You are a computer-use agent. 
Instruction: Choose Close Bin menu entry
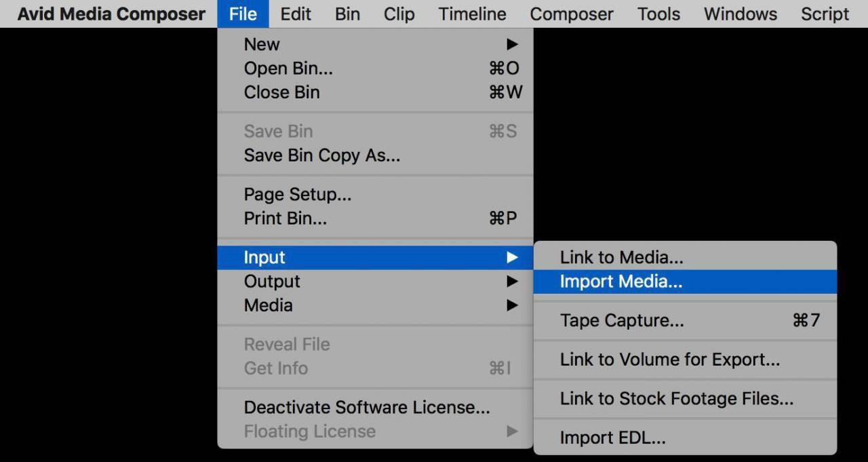(375, 92)
